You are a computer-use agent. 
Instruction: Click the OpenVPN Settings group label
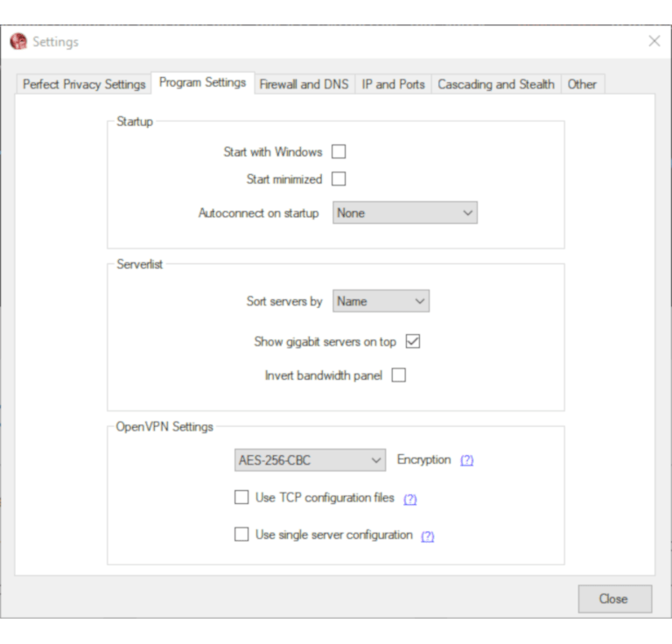coord(164,427)
